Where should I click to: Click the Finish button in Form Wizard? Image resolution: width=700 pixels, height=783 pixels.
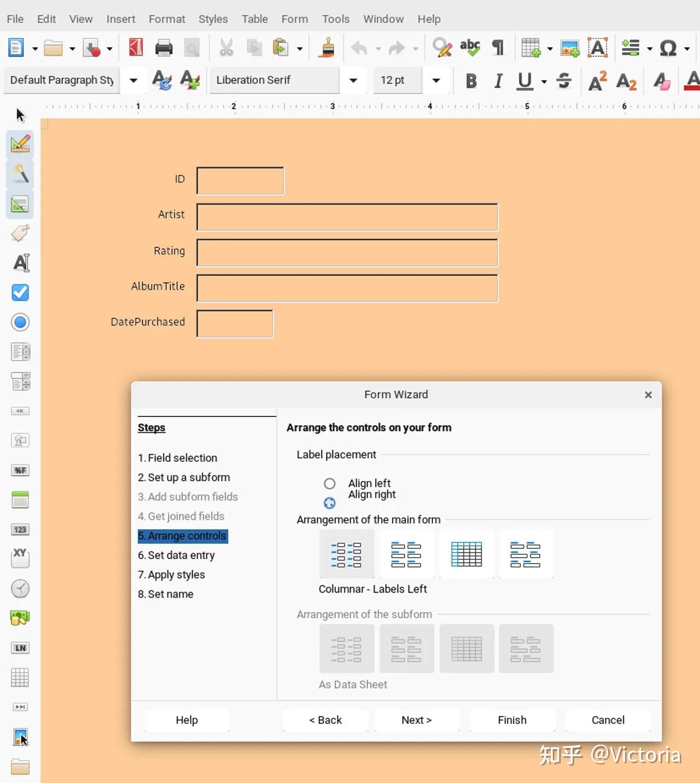[512, 720]
